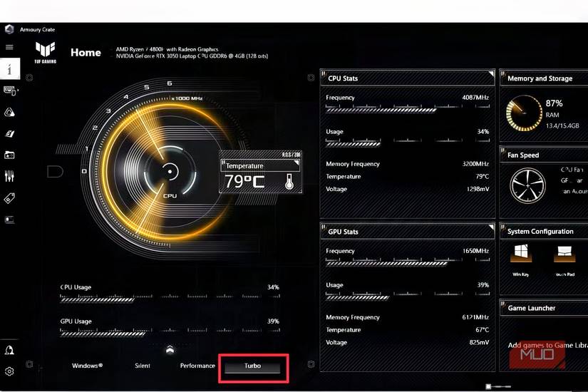
Task: Open the Game Library gamepad icon
Action: click(x=9, y=155)
